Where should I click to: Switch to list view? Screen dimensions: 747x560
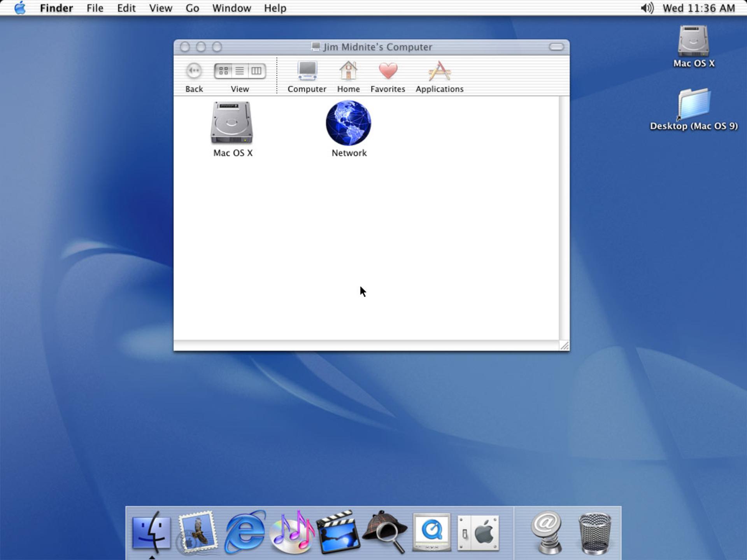(x=240, y=71)
